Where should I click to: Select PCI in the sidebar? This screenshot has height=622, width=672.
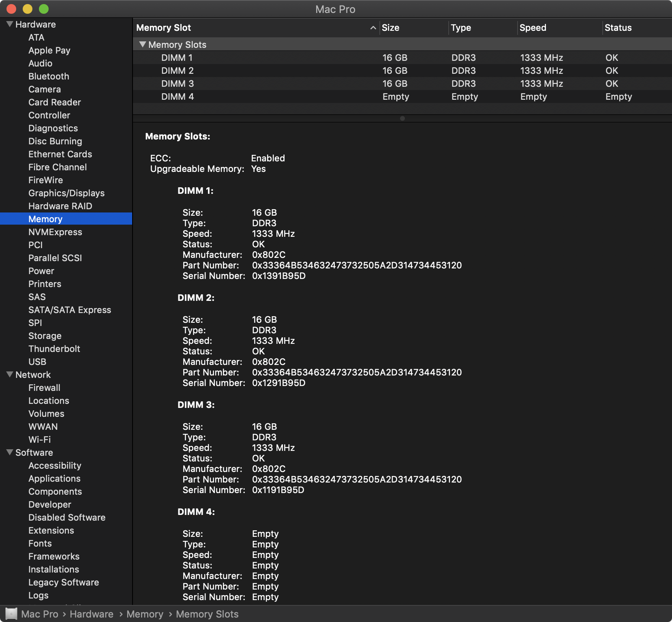click(36, 245)
